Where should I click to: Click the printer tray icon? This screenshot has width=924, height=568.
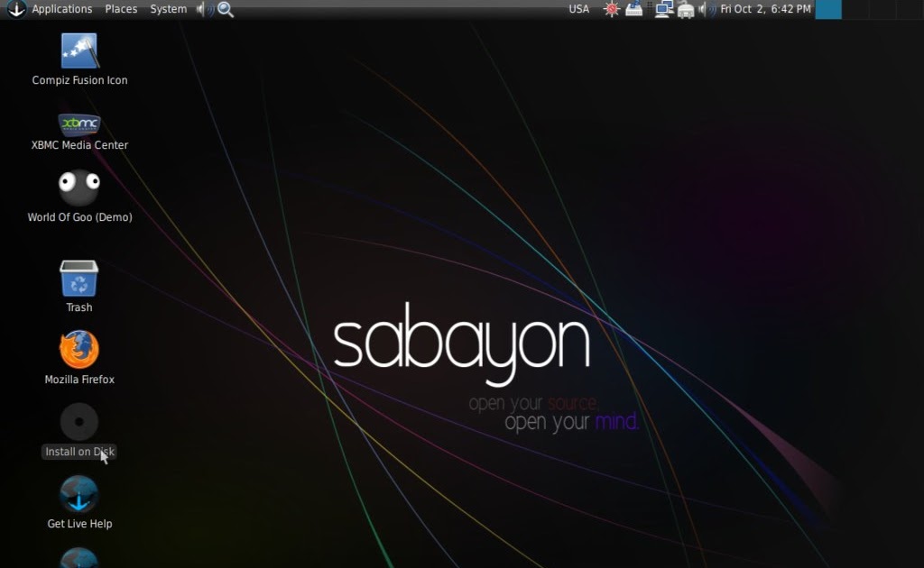coord(686,9)
